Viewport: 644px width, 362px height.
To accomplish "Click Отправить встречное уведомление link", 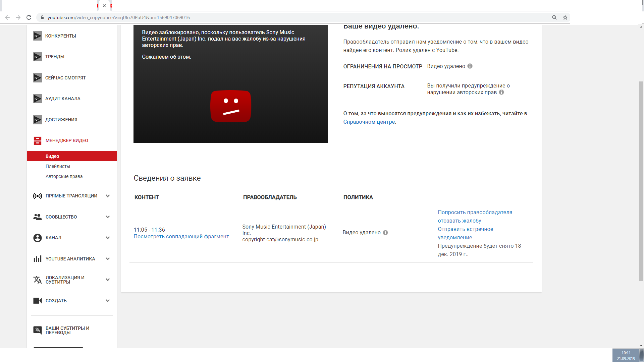I will point(465,233).
